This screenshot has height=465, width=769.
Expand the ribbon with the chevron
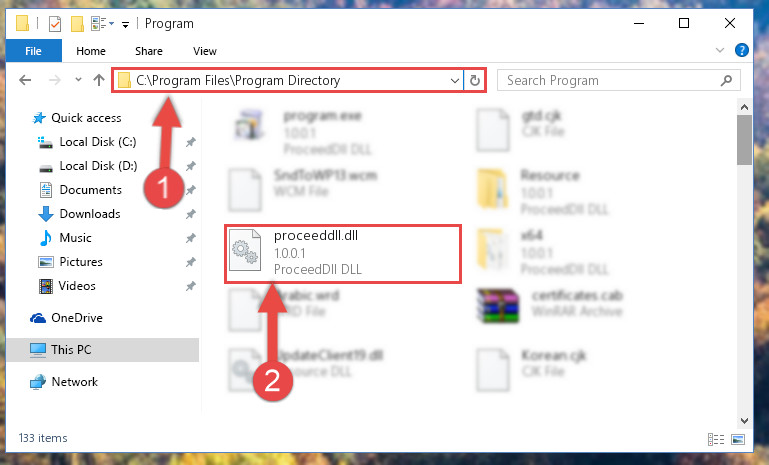pos(719,50)
